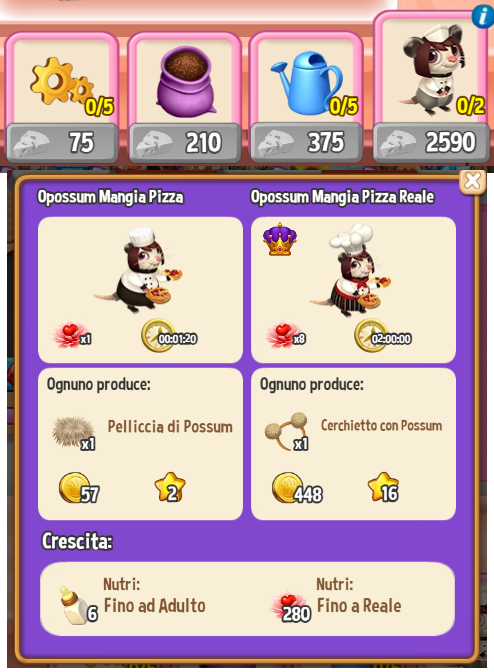The height and width of the screenshot is (672, 494).
Task: Click the baby bottle feed icon
Action: click(x=74, y=606)
